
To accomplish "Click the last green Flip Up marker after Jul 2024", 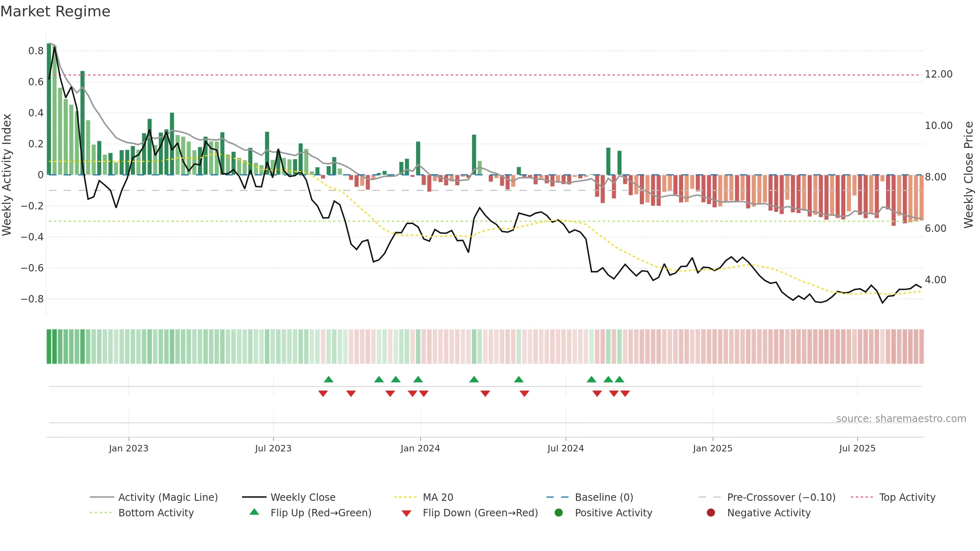I will 619,379.
